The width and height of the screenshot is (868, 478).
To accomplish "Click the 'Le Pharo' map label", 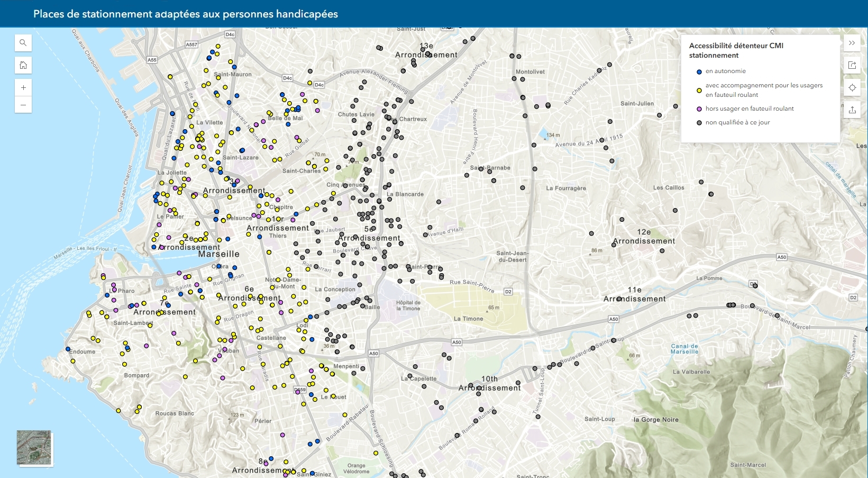I will click(122, 291).
